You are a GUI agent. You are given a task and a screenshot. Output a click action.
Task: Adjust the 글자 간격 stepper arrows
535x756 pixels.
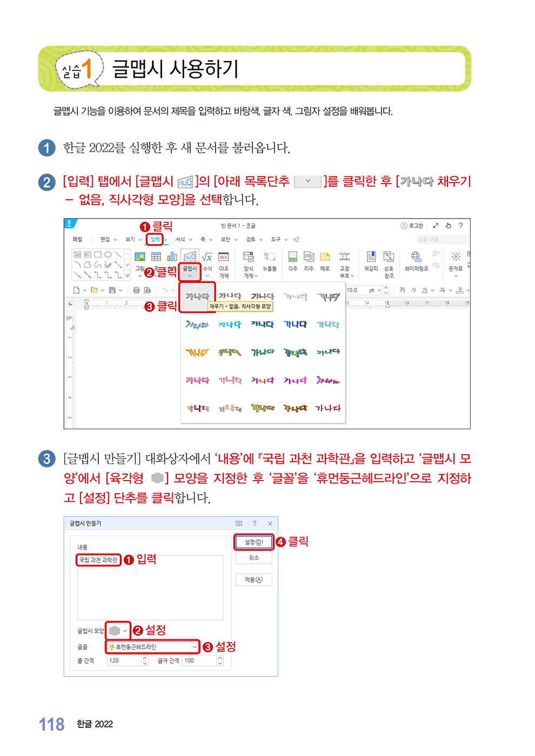220,660
